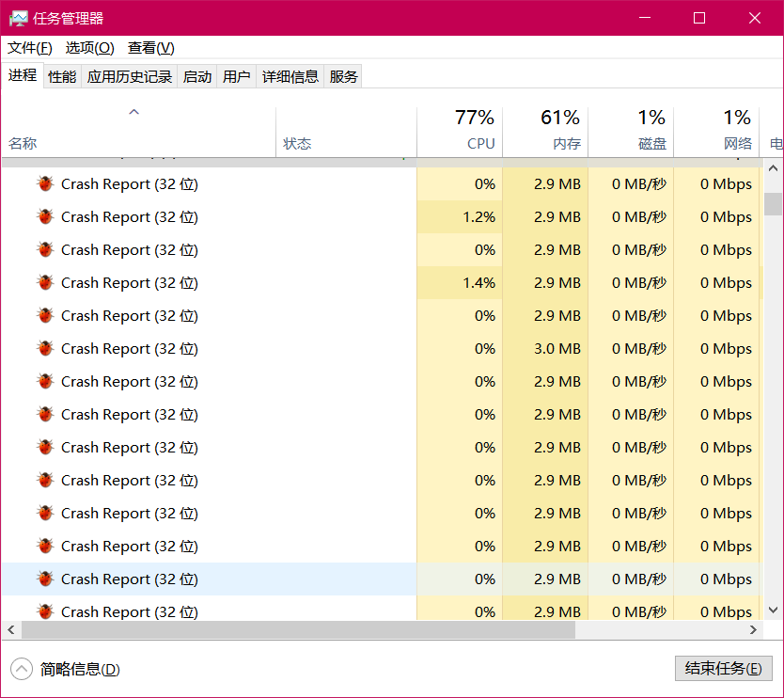This screenshot has width=784, height=698.
Task: Minimize the 任务管理器 window
Action: [x=645, y=18]
